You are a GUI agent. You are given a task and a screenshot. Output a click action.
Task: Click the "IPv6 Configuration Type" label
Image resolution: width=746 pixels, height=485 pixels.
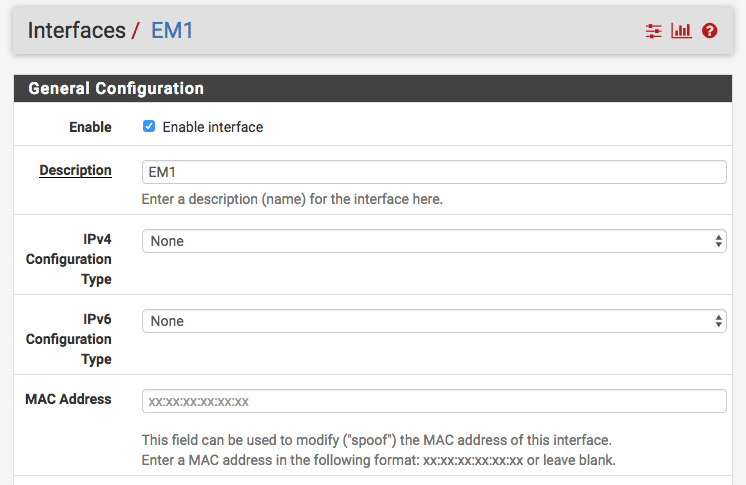click(69, 339)
